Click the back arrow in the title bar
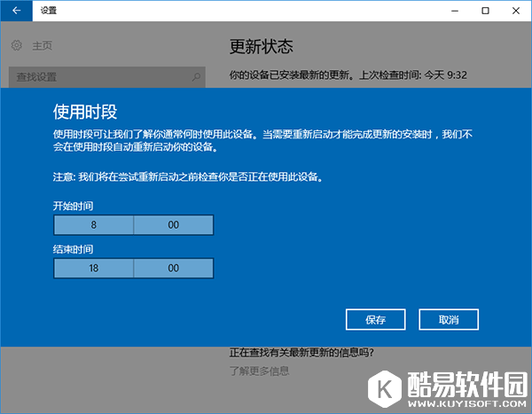532x414 pixels. (x=16, y=11)
